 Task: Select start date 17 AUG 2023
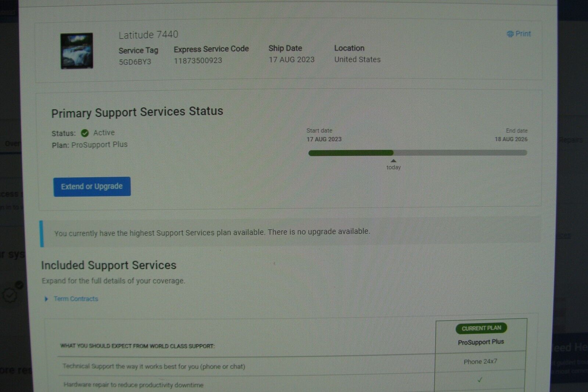[x=324, y=139]
